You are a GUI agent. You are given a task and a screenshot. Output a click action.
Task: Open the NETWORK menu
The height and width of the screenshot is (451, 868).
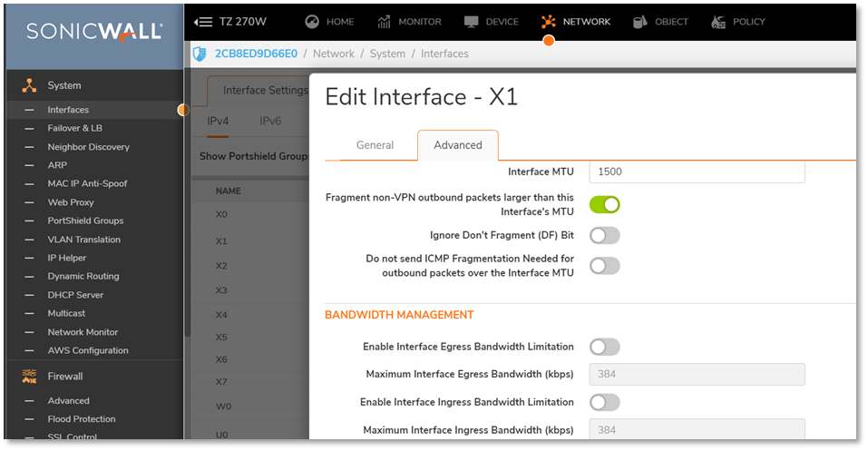click(x=586, y=22)
